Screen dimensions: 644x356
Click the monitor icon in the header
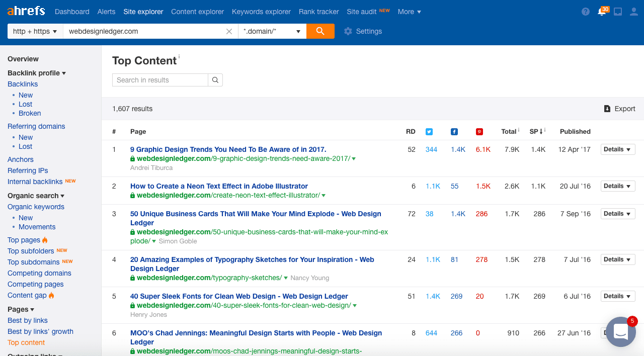[618, 11]
